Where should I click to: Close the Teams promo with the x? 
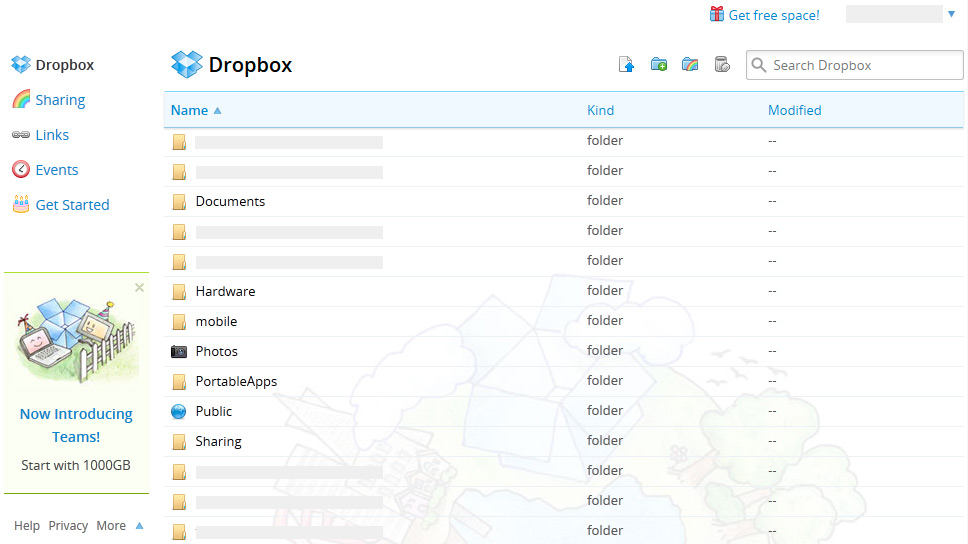pyautogui.click(x=140, y=287)
